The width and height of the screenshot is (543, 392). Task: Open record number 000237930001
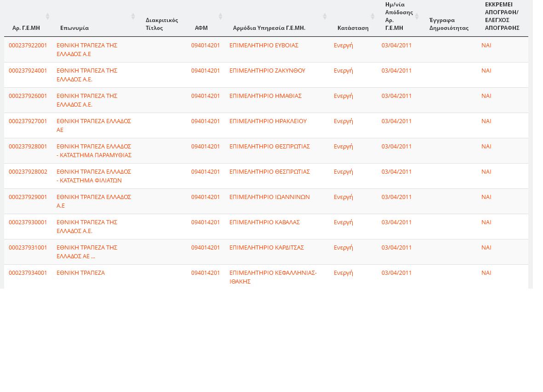click(x=28, y=222)
